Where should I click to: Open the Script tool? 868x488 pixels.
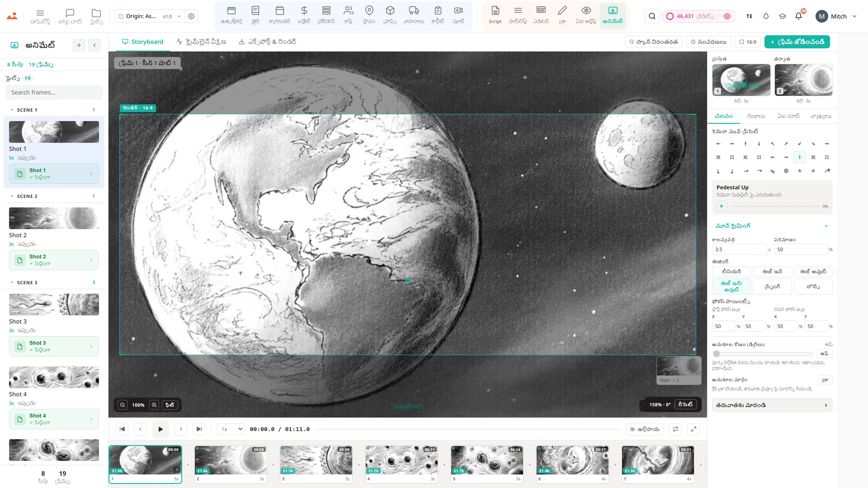click(495, 16)
